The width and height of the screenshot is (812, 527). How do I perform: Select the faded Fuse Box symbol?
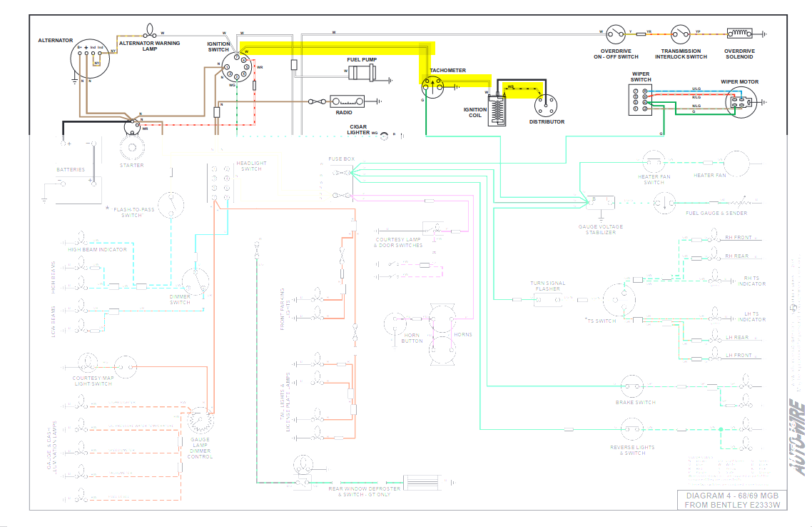tap(342, 184)
